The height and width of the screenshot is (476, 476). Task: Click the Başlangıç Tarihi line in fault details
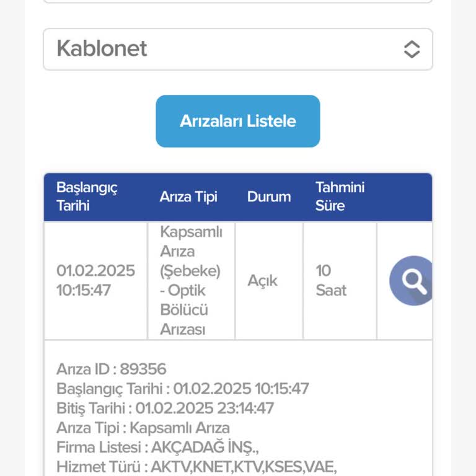(x=182, y=389)
